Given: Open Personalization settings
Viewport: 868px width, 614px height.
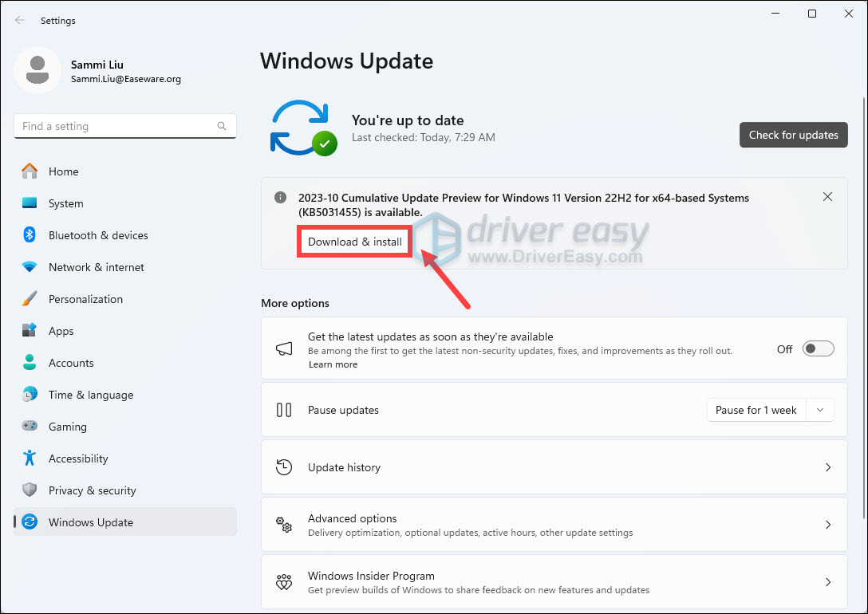Looking at the screenshot, I should [x=125, y=299].
